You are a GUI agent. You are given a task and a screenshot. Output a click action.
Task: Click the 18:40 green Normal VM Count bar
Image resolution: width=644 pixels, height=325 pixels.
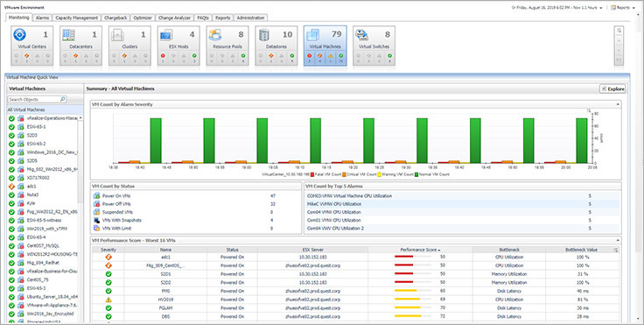156,140
